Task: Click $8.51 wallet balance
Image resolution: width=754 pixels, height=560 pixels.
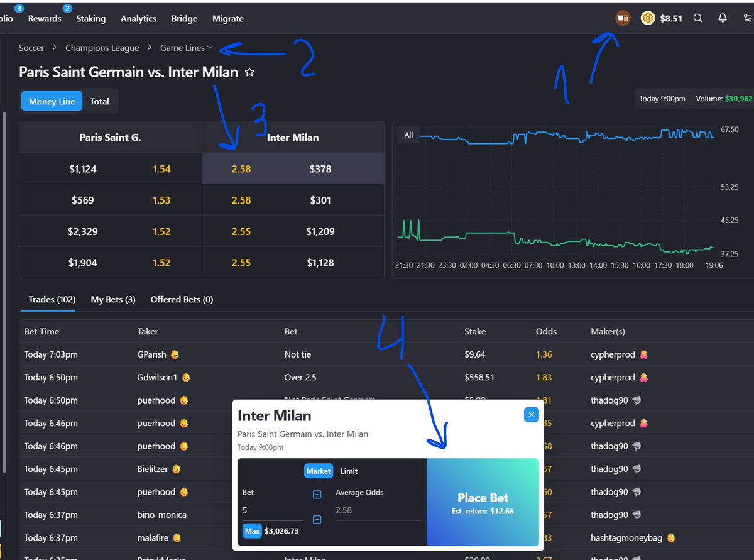Action: pos(671,18)
